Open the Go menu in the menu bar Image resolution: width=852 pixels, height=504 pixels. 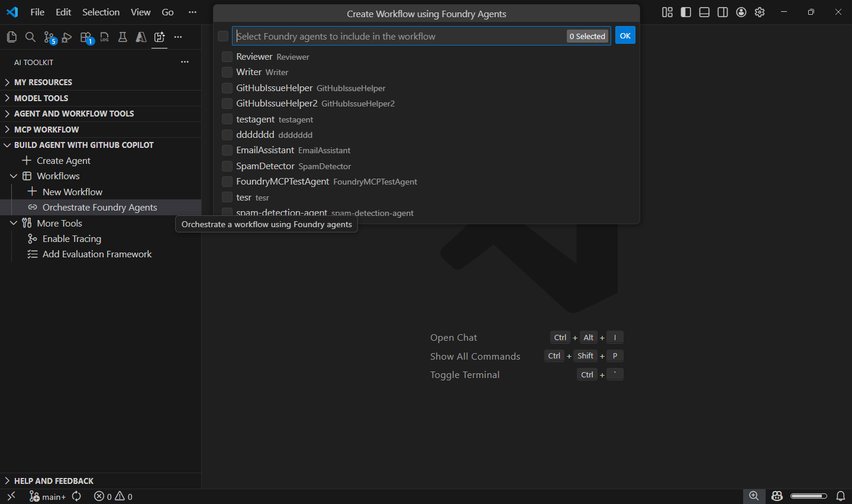(x=167, y=12)
